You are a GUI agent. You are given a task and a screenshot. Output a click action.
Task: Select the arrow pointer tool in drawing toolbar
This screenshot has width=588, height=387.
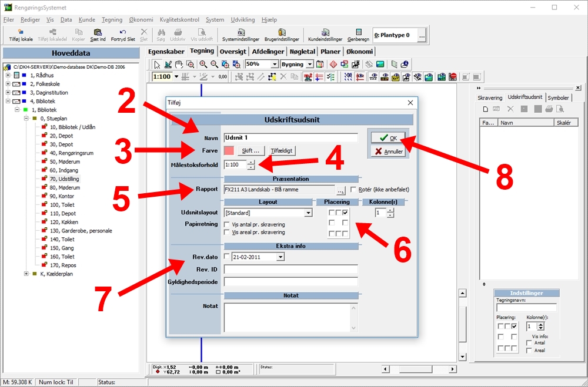pyautogui.click(x=157, y=65)
